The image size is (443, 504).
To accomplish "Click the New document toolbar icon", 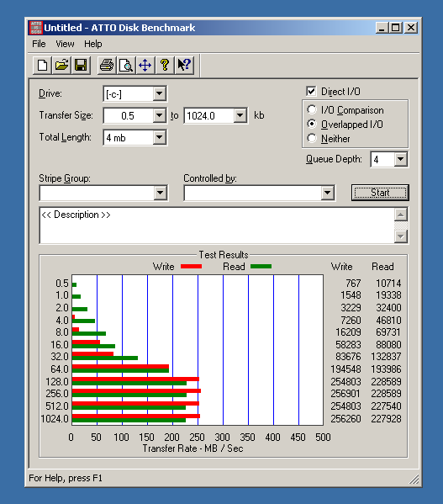I will (42, 66).
